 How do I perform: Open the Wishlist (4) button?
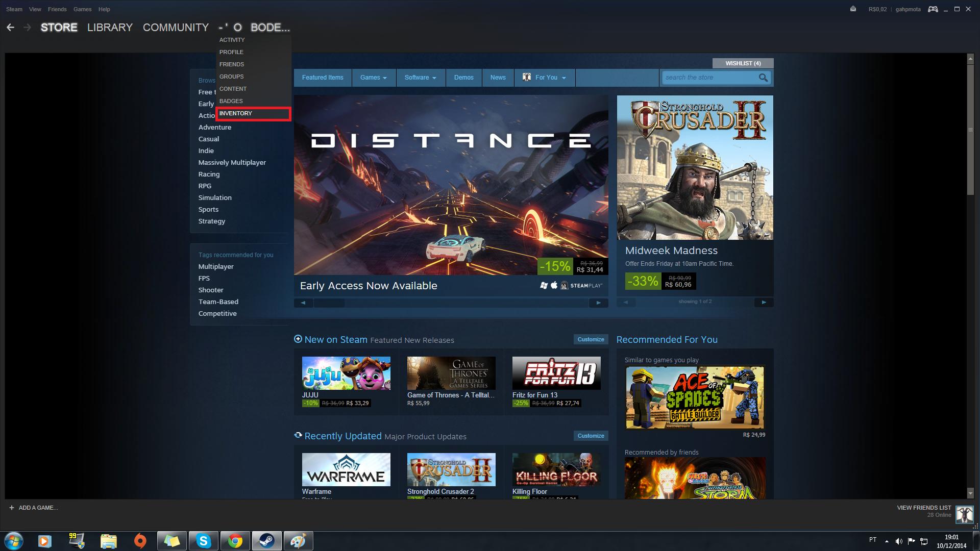[x=743, y=63]
